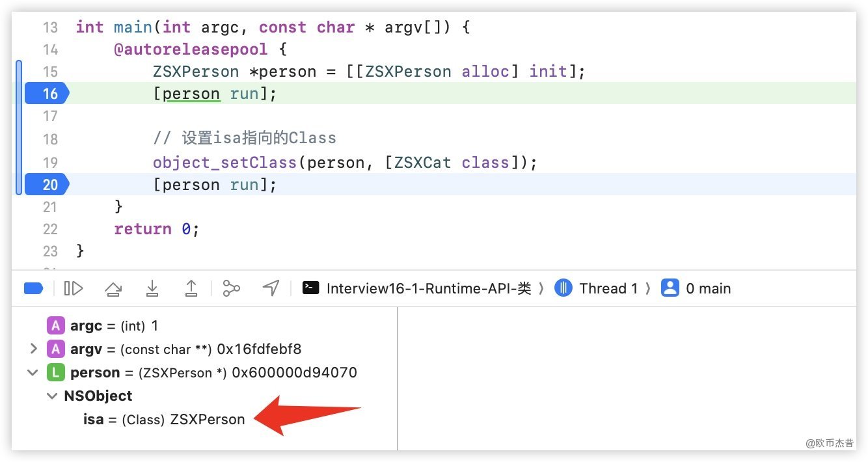
Task: Click object_setClass in the code
Action: [225, 162]
